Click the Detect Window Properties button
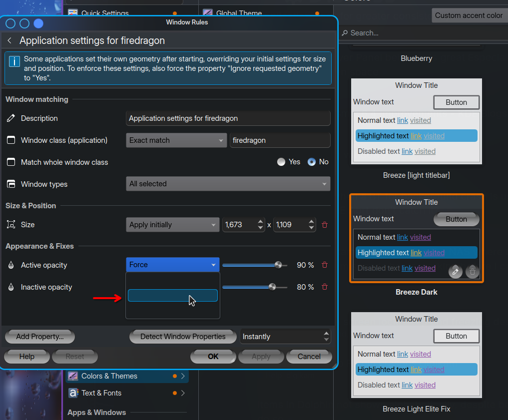This screenshot has height=420, width=508. pos(183,337)
